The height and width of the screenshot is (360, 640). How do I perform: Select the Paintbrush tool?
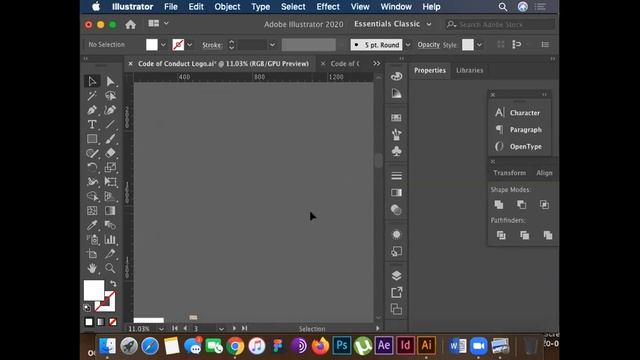[x=110, y=139]
